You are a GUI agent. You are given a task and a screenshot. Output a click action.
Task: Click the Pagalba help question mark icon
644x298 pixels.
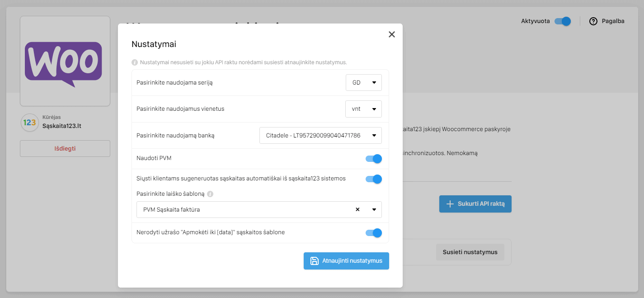(x=593, y=21)
